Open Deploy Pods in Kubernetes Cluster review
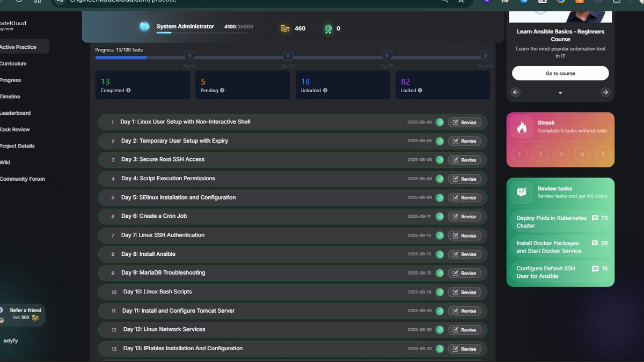This screenshot has width=644, height=362. (x=561, y=222)
